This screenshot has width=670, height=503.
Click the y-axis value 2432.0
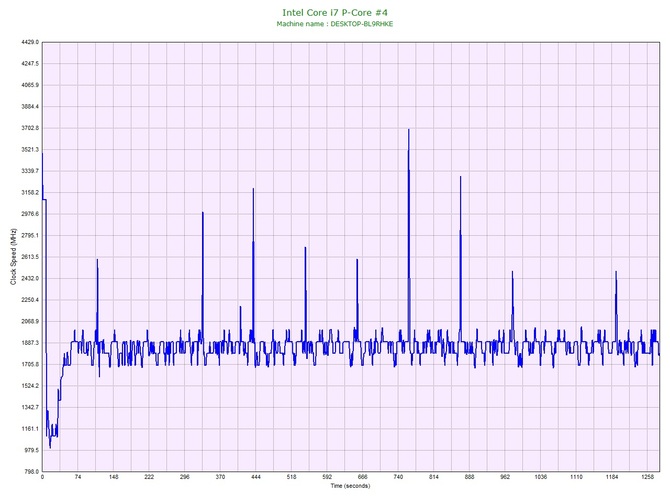point(30,278)
